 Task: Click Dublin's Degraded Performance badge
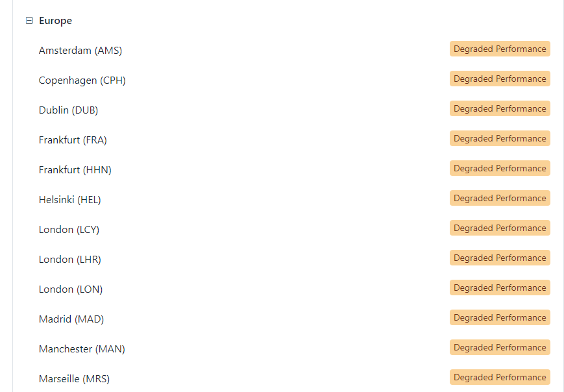click(x=500, y=108)
